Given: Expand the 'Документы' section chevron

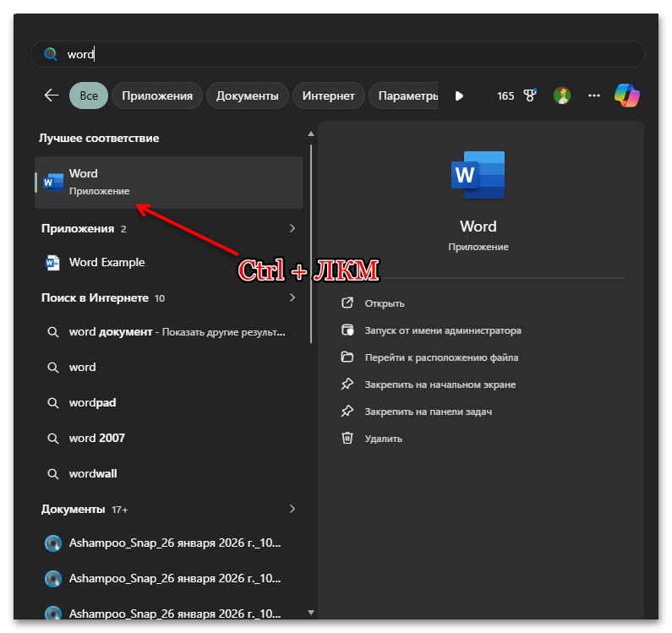Looking at the screenshot, I should (292, 509).
